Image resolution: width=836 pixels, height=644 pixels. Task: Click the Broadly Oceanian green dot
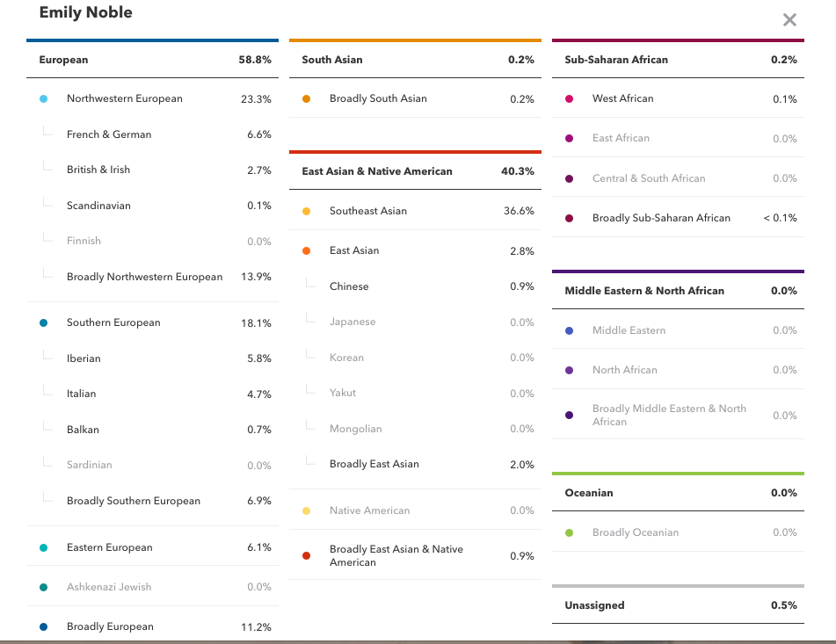(570, 533)
